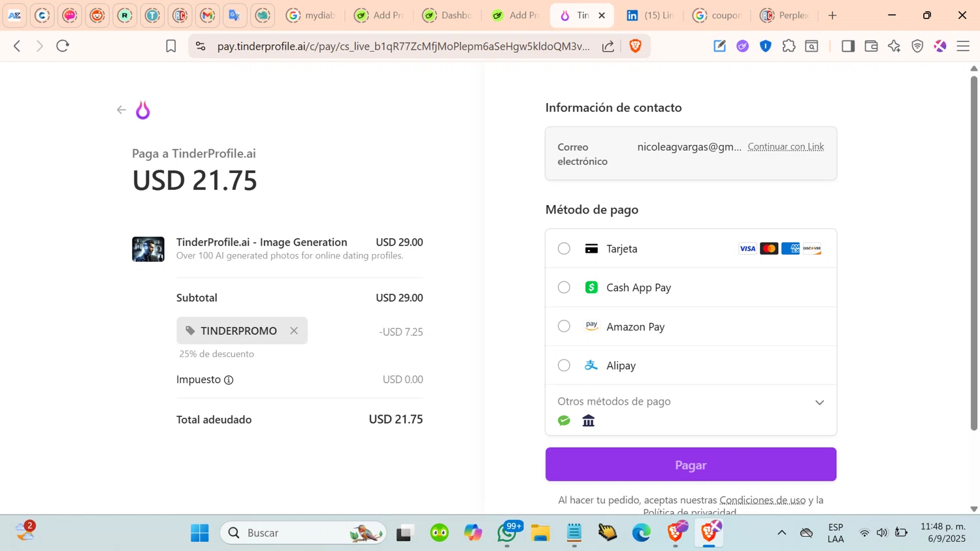This screenshot has width=980, height=551.
Task: Switch to the coupon Google tab
Action: coord(717,15)
